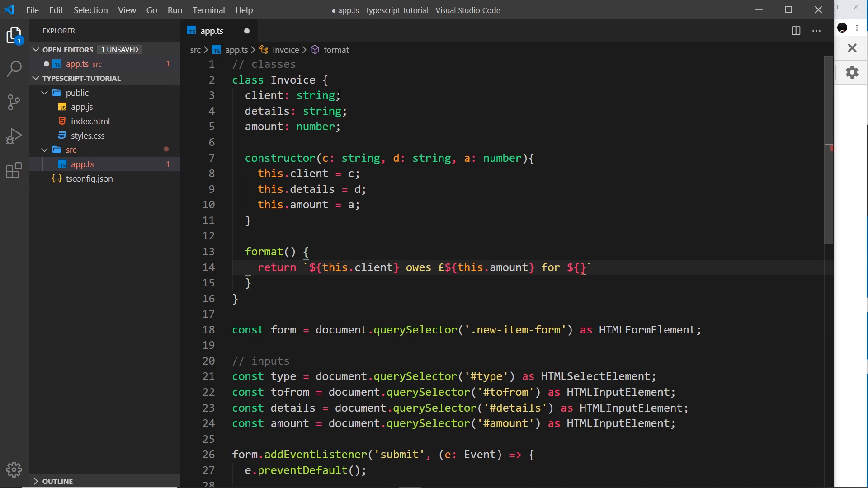Click the editor vertical scrollbar thumb
This screenshot has height=488, width=868.
click(x=828, y=150)
